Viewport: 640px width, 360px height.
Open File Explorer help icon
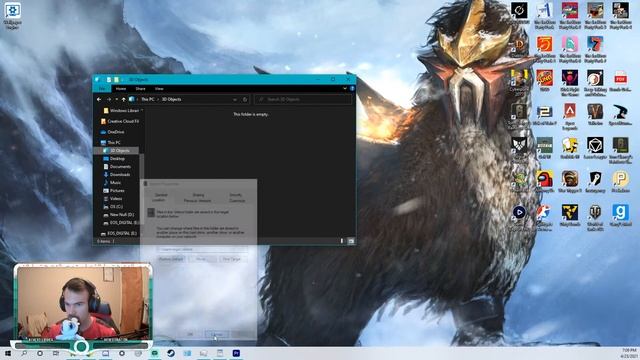click(352, 88)
